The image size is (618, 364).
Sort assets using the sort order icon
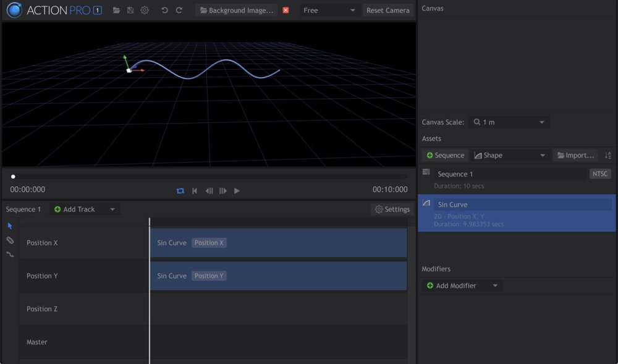pos(607,156)
